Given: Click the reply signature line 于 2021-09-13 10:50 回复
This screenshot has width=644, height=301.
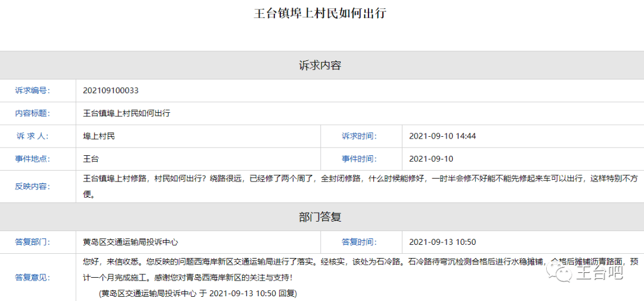Looking at the screenshot, I should click(x=197, y=294).
